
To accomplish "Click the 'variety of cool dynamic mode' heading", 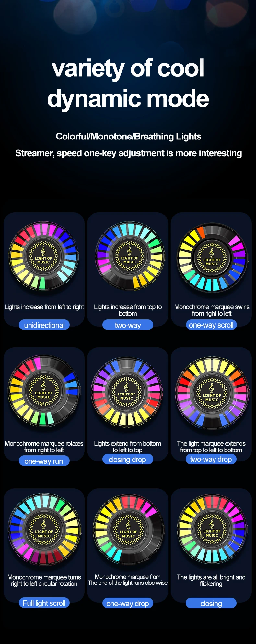I will tap(128, 83).
